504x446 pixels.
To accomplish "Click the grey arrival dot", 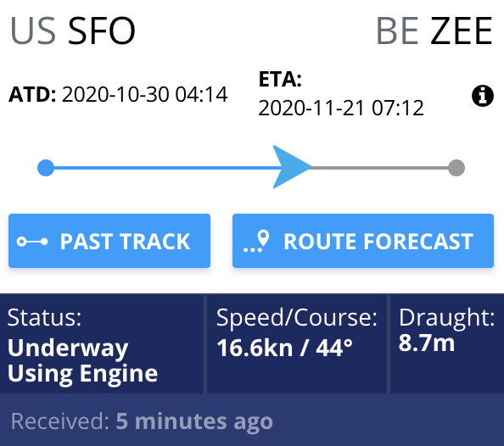I will click(456, 168).
